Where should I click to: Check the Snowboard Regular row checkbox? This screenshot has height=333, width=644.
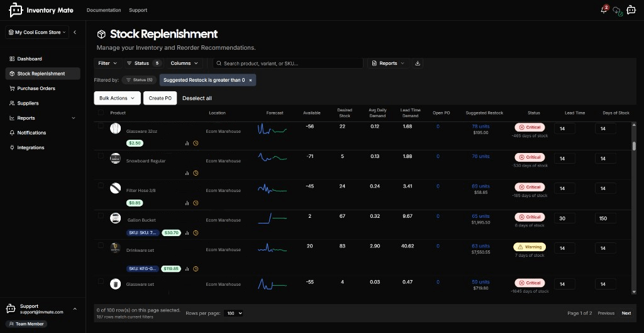pos(101,155)
